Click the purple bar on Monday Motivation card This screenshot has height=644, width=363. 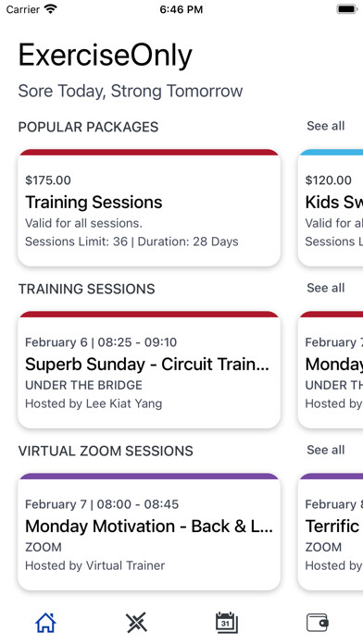149,476
